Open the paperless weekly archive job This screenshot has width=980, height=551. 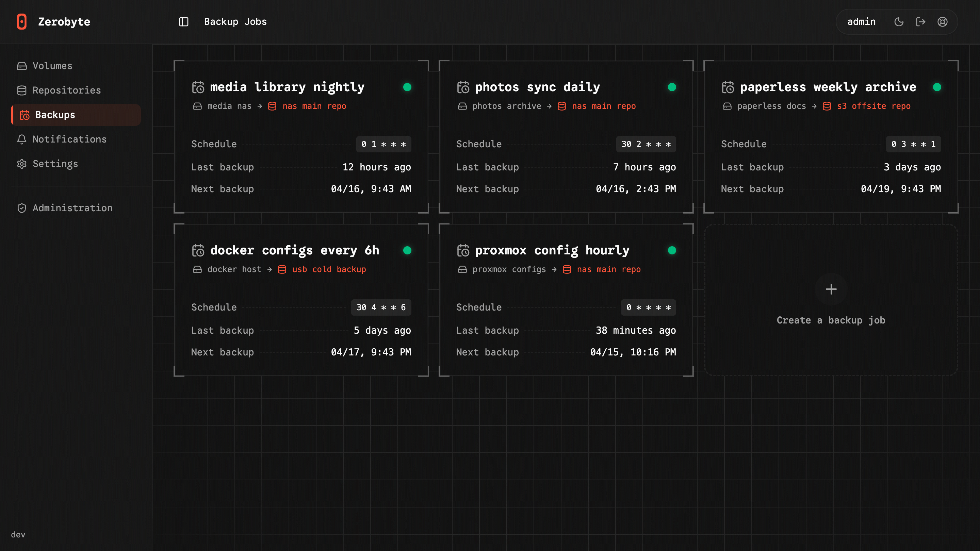tap(831, 136)
